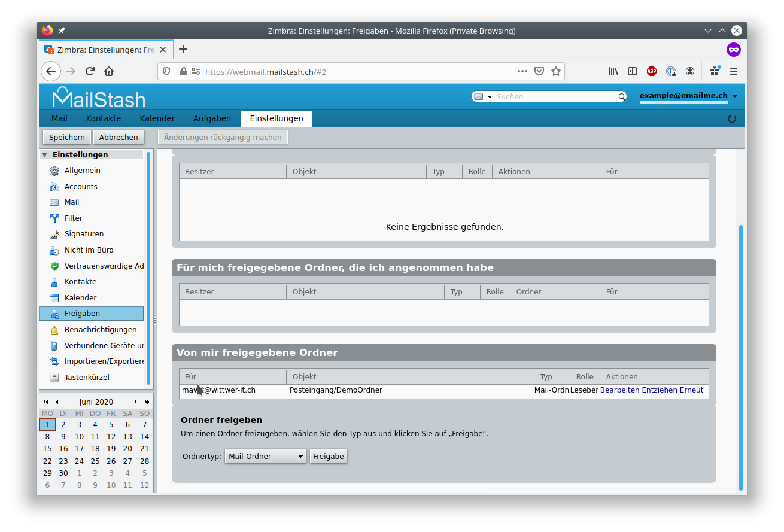Image resolution: width=784 pixels, height=532 pixels.
Task: Click the search magnifier icon
Action: 622,97
